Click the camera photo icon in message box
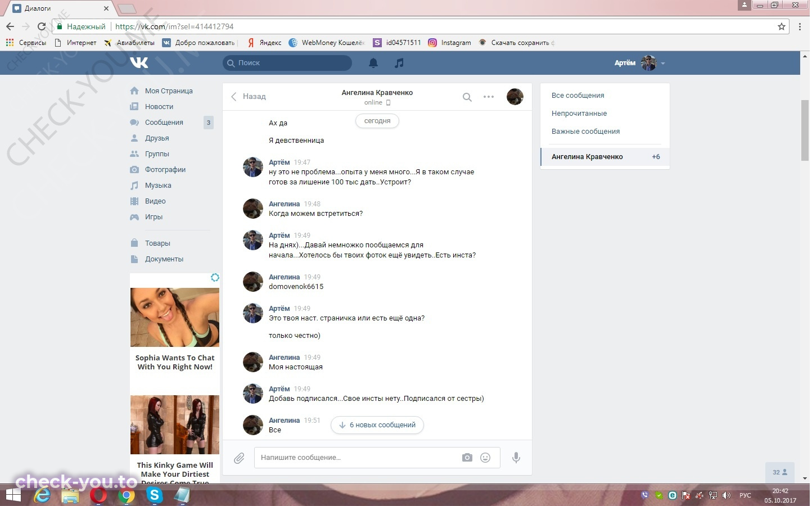This screenshot has width=812, height=506. tap(467, 458)
